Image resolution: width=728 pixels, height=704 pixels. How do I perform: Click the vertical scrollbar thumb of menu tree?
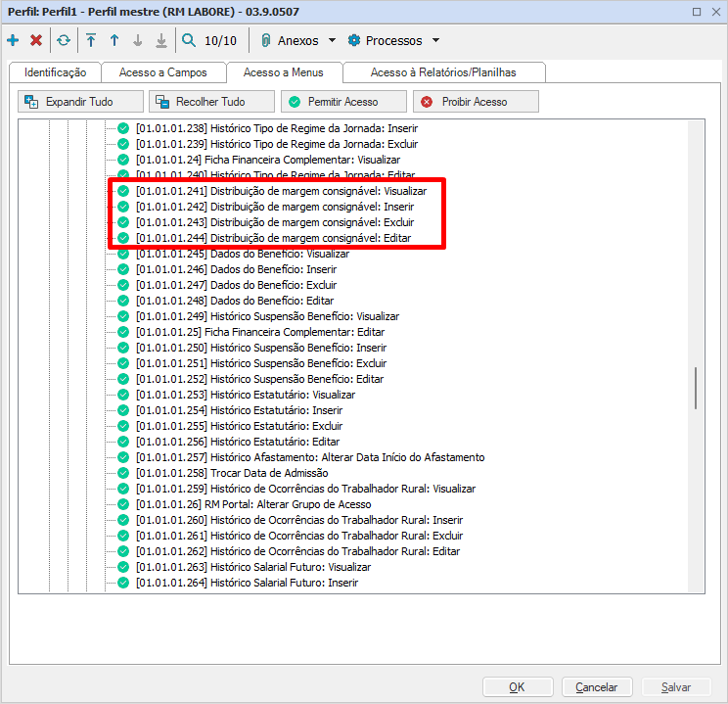point(696,388)
